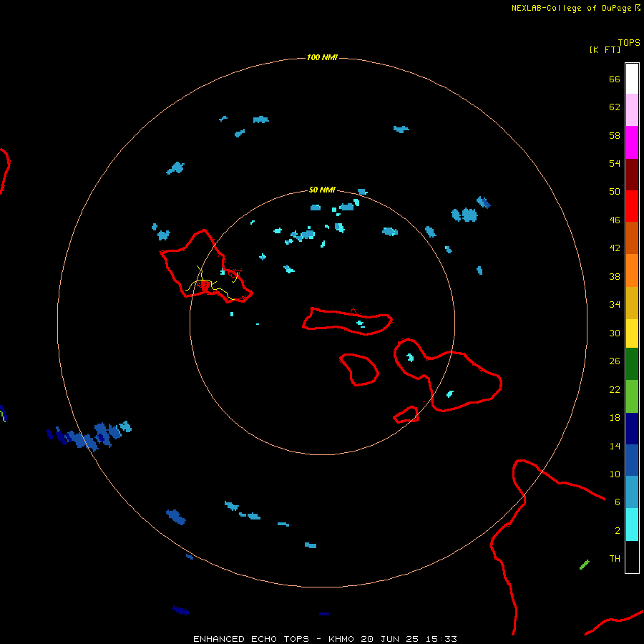Screen dimensions: 644x644
Task: Click the dark red maroon legend swatch
Action: [x=632, y=175]
